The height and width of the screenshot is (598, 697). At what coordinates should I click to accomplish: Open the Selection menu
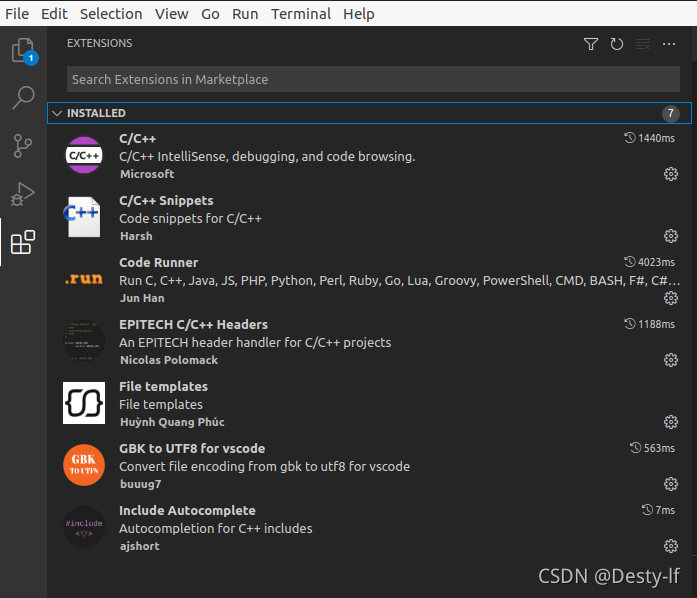111,14
